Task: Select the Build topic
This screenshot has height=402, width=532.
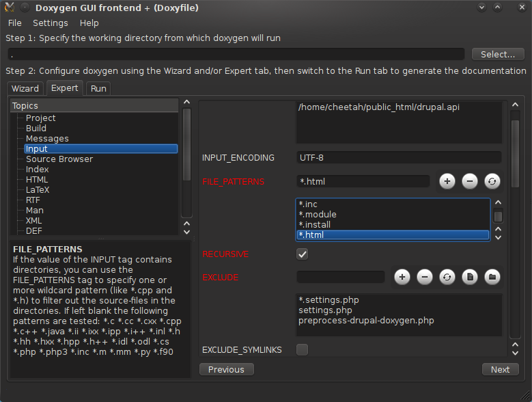Action: click(36, 128)
